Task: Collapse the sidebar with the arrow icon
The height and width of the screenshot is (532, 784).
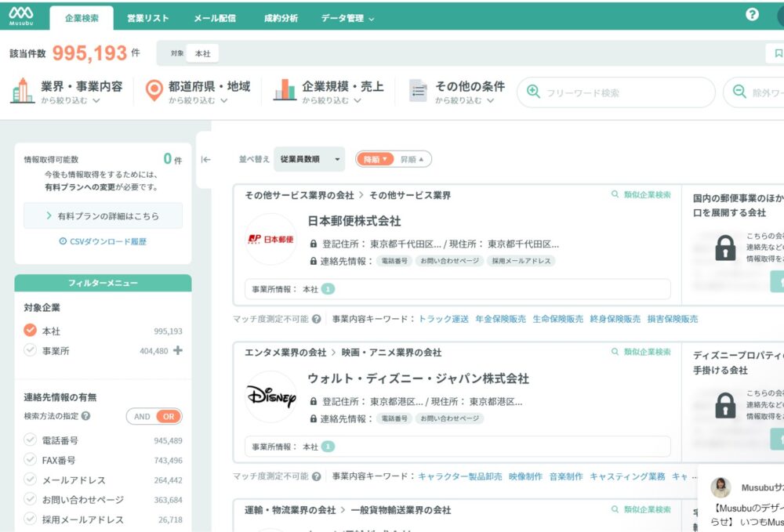Action: click(205, 159)
